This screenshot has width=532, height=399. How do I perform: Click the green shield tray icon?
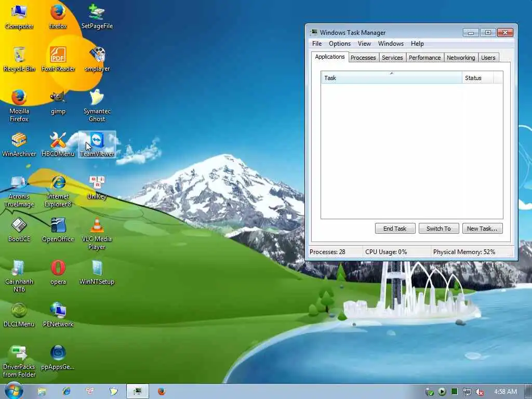tap(430, 392)
